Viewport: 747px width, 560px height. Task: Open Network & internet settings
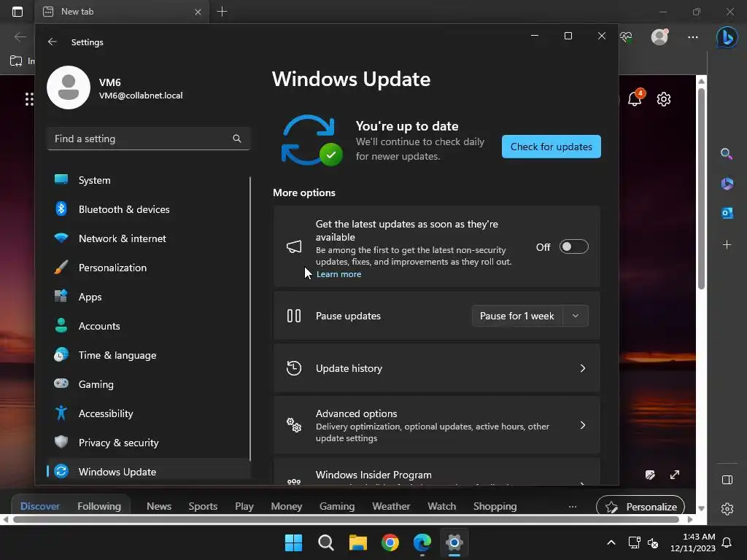[x=148, y=238]
